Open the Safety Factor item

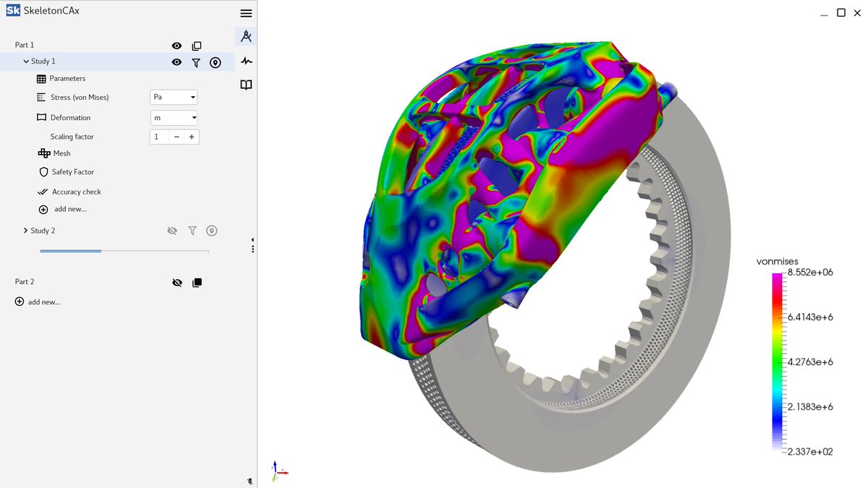click(73, 172)
